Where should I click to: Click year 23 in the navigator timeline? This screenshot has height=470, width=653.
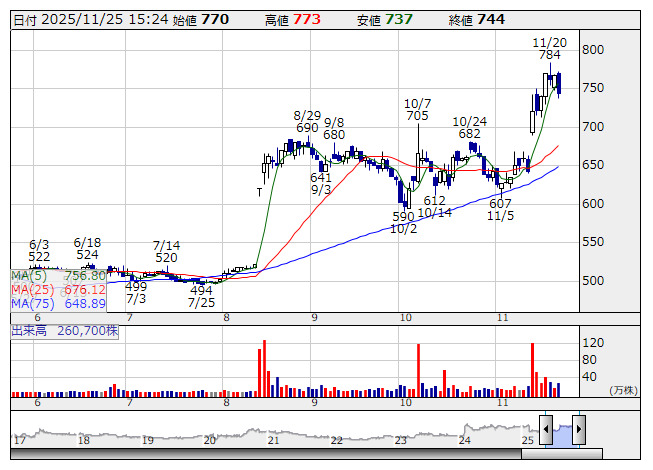[401, 440]
